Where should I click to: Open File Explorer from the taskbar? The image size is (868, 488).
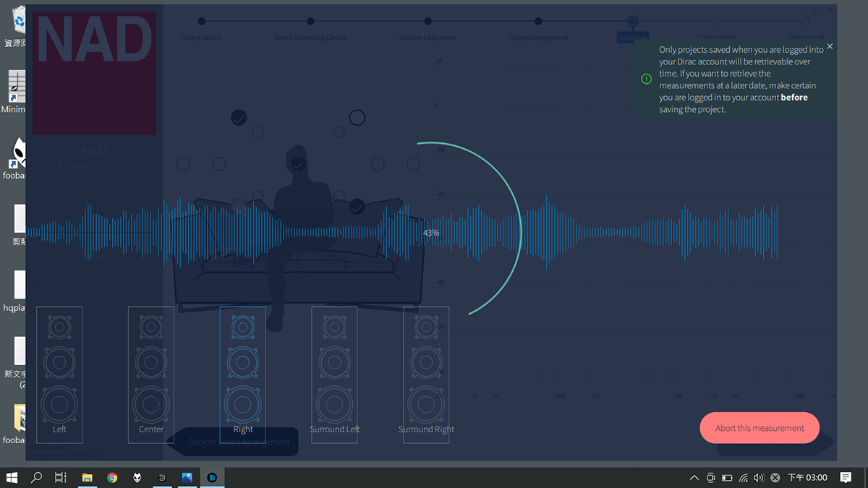[x=87, y=477]
